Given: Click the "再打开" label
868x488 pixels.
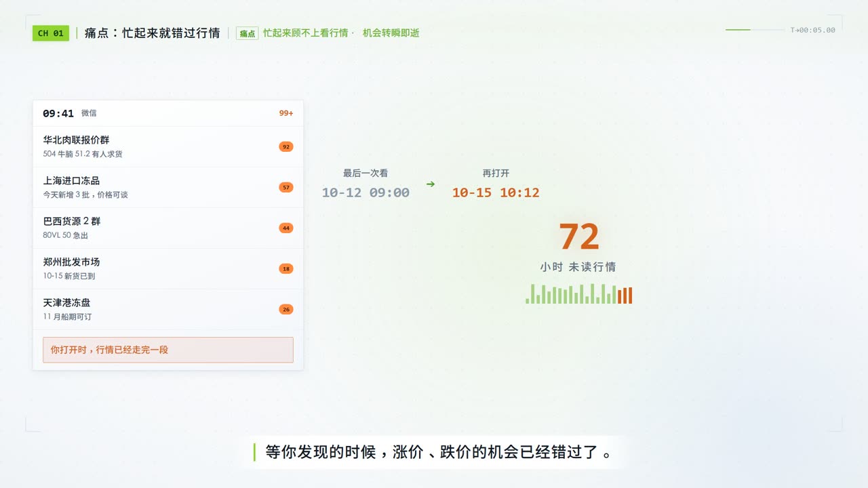Looking at the screenshot, I should [496, 174].
